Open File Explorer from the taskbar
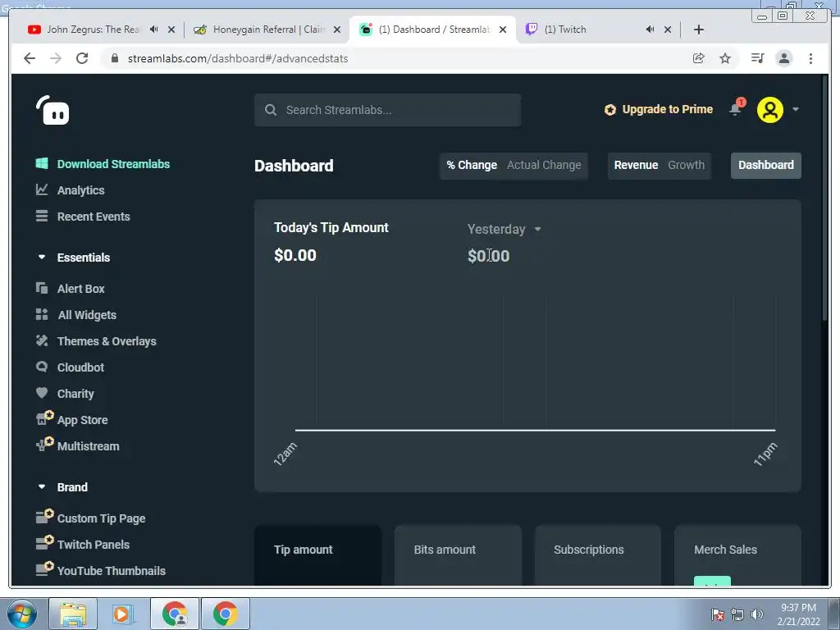The height and width of the screenshot is (630, 840). tap(73, 614)
